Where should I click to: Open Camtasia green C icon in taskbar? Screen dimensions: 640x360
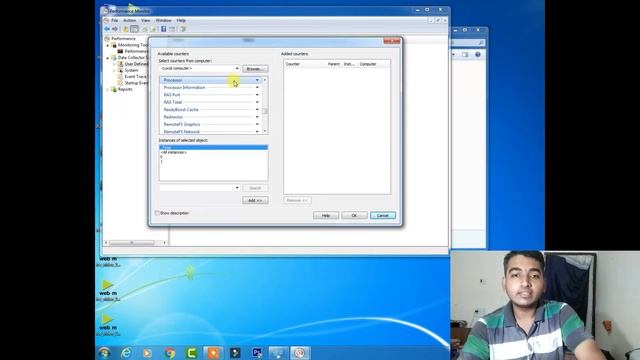191,353
